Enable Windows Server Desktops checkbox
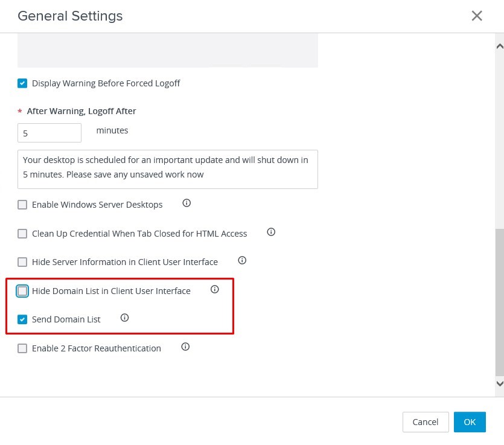The image size is (504, 445). 22,205
